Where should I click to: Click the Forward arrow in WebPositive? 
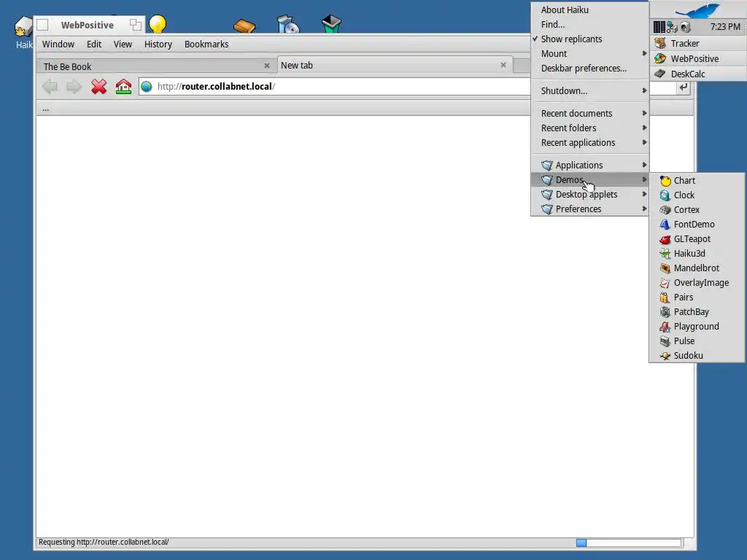pos(74,87)
